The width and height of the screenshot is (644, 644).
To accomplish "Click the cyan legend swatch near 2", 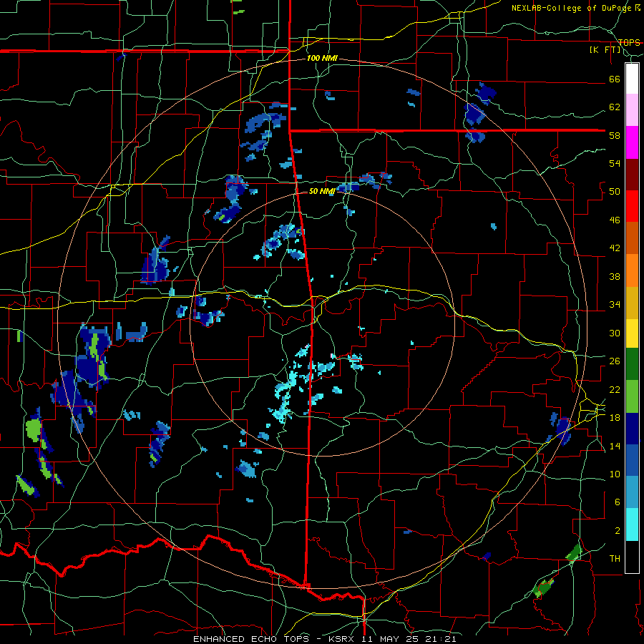I will 632,525.
